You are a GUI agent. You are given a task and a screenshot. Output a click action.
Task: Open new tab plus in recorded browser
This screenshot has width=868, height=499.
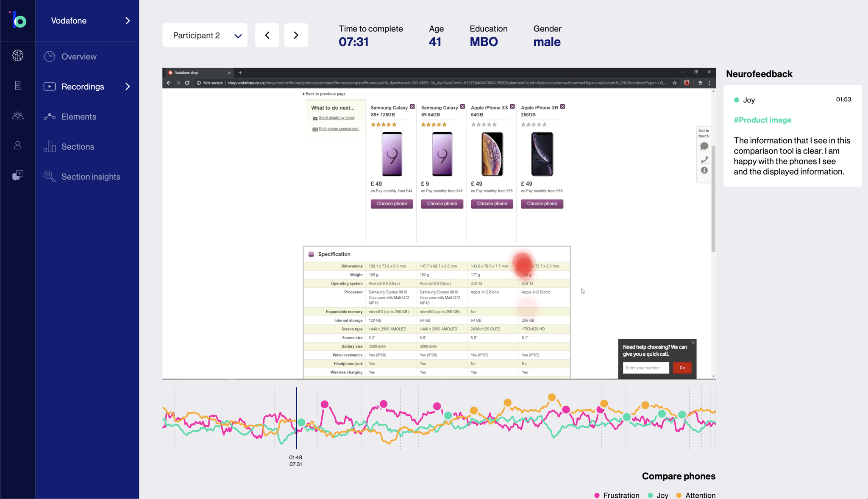pyautogui.click(x=240, y=73)
